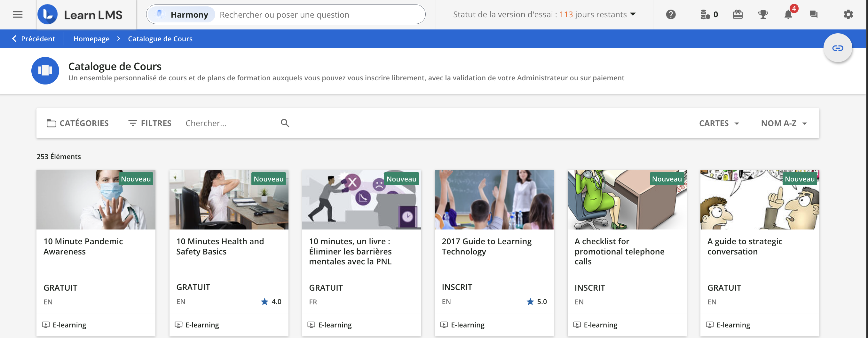Open the 10 Minute Pandemic Awareness thumbnail

[96, 200]
